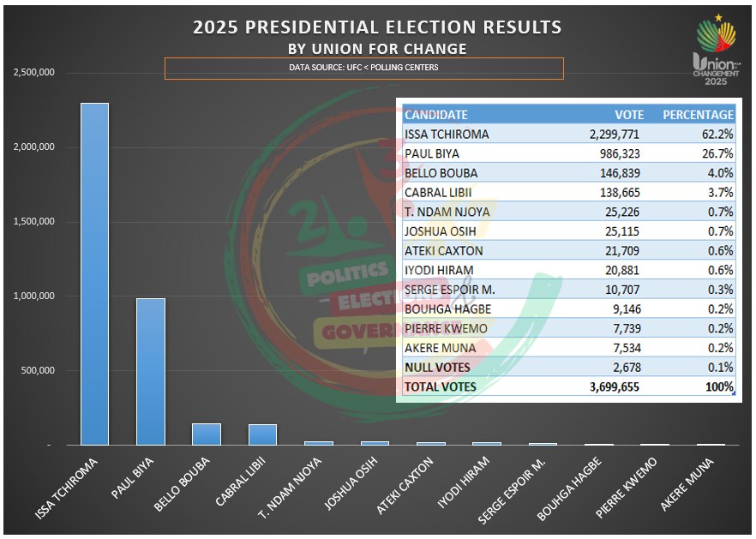Click the 2,500,000 axis label

[x=33, y=72]
